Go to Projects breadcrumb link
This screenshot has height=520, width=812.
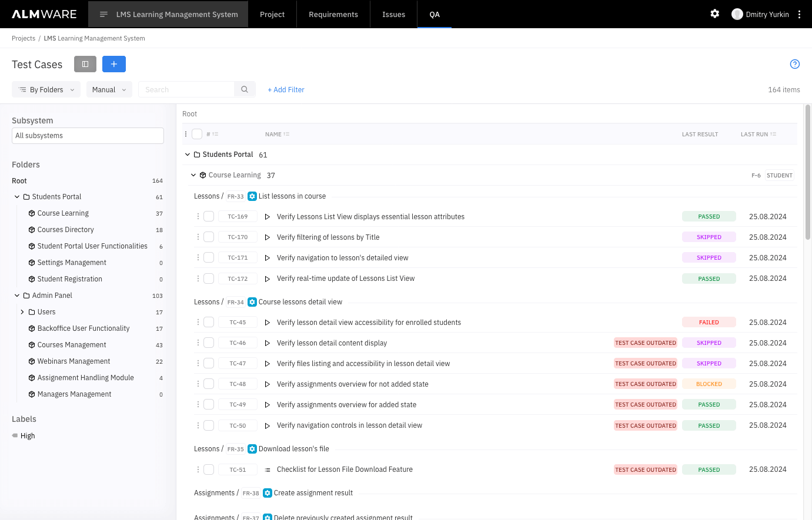pos(24,38)
